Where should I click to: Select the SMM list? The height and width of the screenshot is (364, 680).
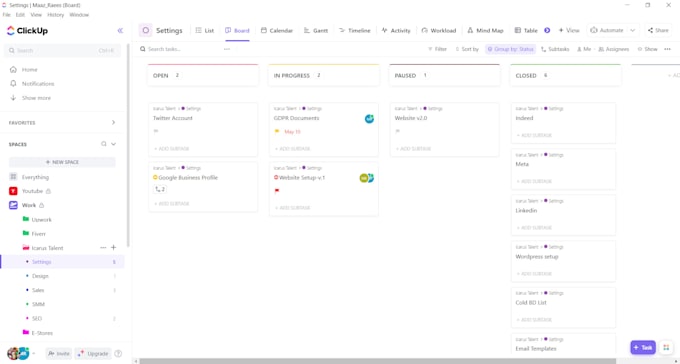38,305
